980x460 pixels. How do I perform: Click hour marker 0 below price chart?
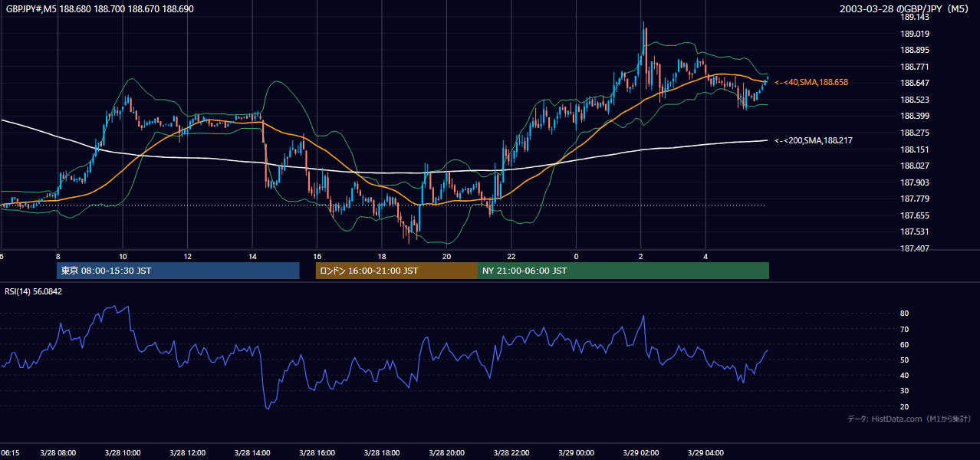coord(577,256)
